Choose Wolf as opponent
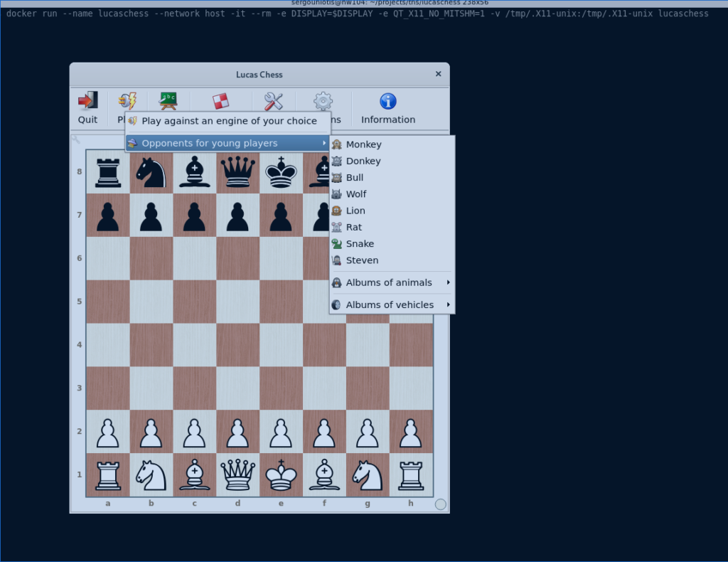 [x=392, y=194]
